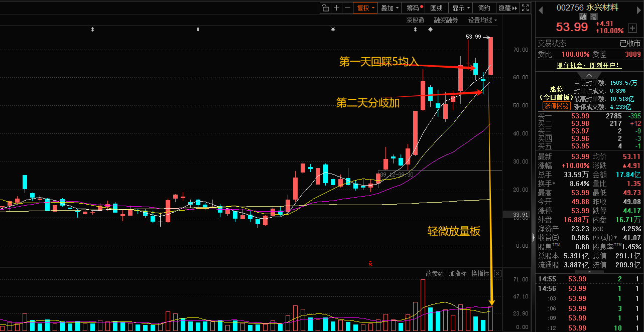Screen dimensions: 644x332
Task: Select the 14:56 trade tick row
Action: tap(589, 288)
